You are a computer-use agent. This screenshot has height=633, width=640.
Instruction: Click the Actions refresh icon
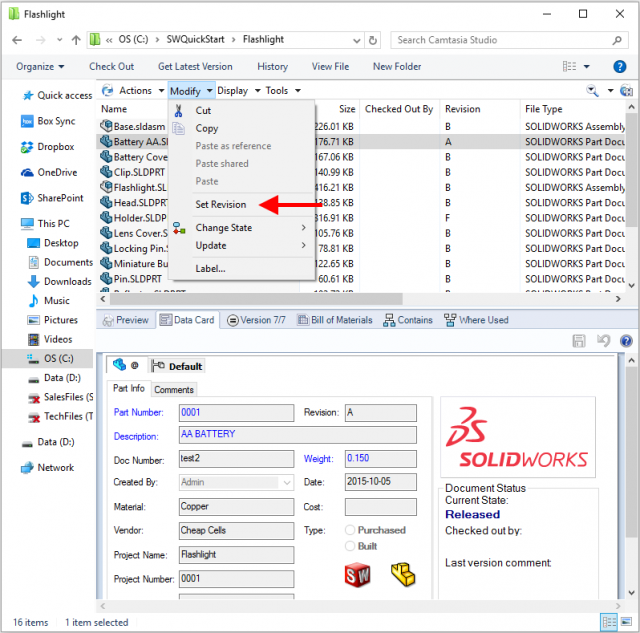107,90
